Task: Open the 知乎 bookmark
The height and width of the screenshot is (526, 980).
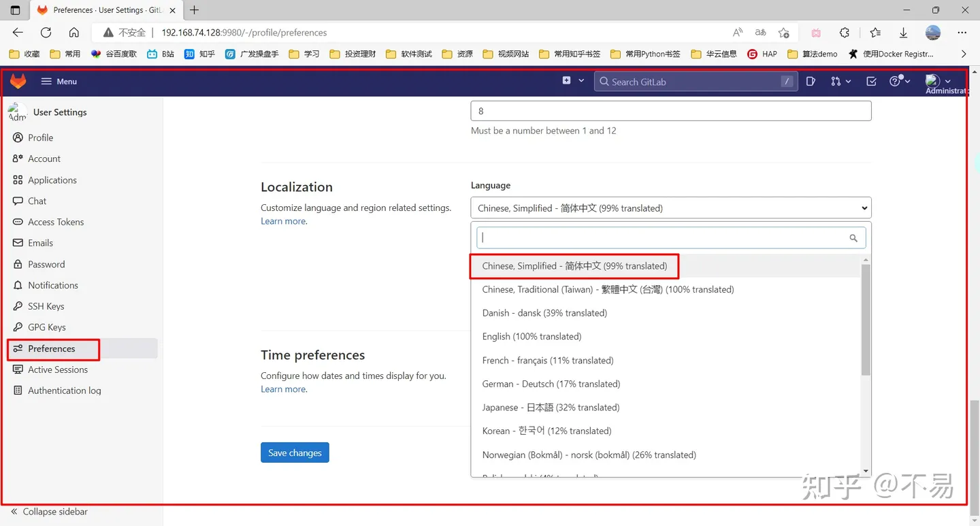Action: (x=199, y=54)
